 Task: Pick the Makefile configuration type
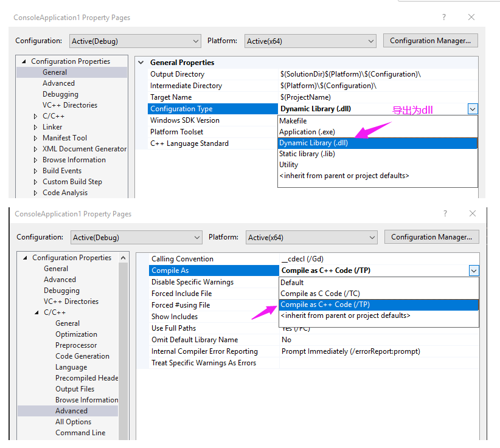tap(293, 121)
